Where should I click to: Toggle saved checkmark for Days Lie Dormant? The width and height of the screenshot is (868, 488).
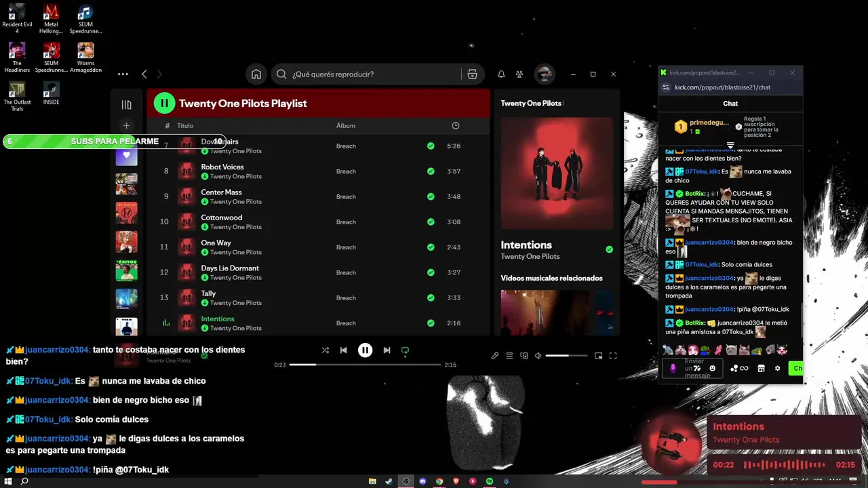(x=431, y=272)
